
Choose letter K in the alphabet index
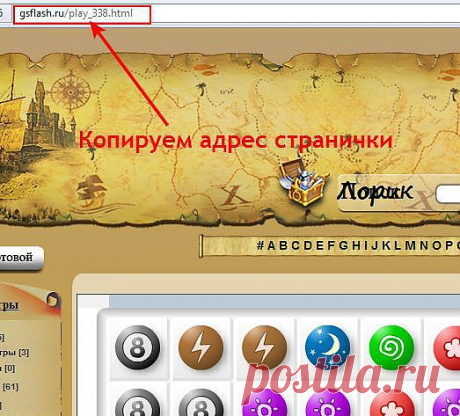click(x=386, y=246)
